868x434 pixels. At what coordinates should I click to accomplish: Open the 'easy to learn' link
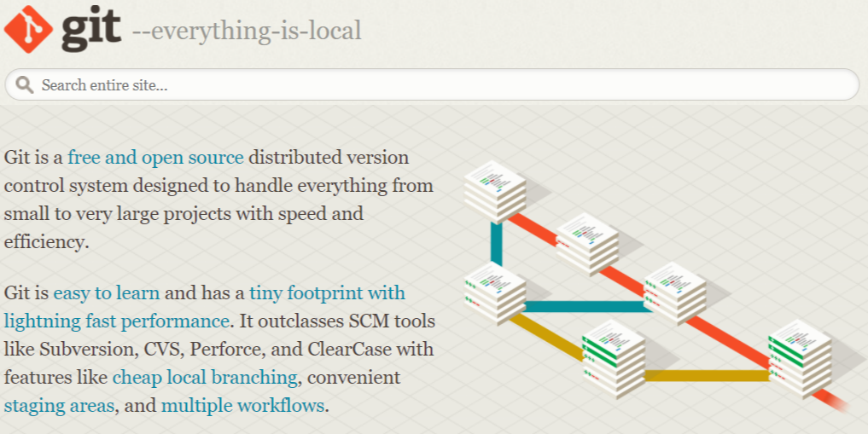[x=107, y=293]
